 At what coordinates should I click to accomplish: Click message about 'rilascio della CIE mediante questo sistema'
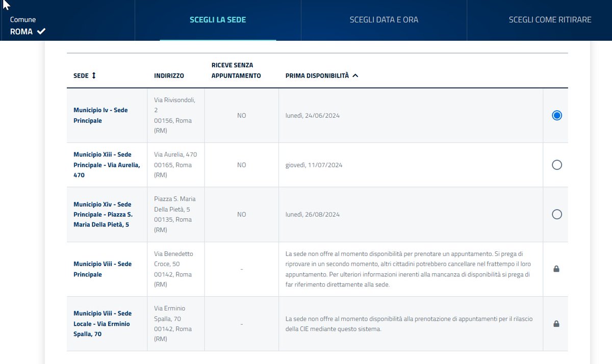(x=409, y=324)
